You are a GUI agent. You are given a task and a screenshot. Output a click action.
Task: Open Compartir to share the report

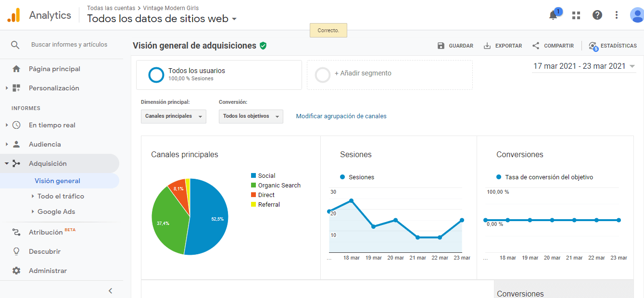point(535,45)
